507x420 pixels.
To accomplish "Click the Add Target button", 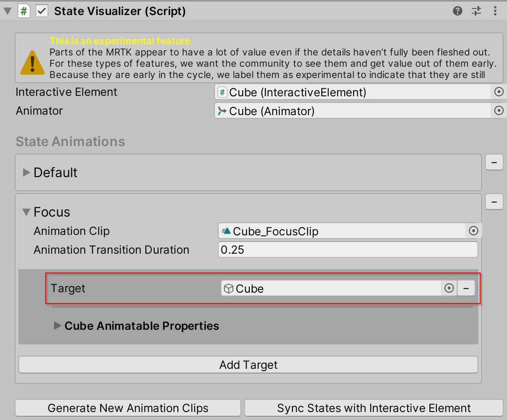I will click(248, 365).
